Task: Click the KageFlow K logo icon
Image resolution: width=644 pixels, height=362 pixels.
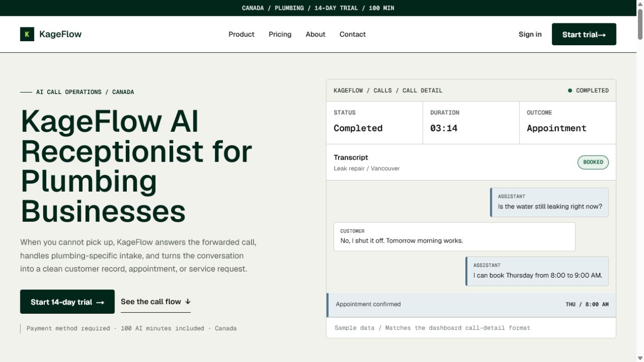Action: [x=27, y=34]
